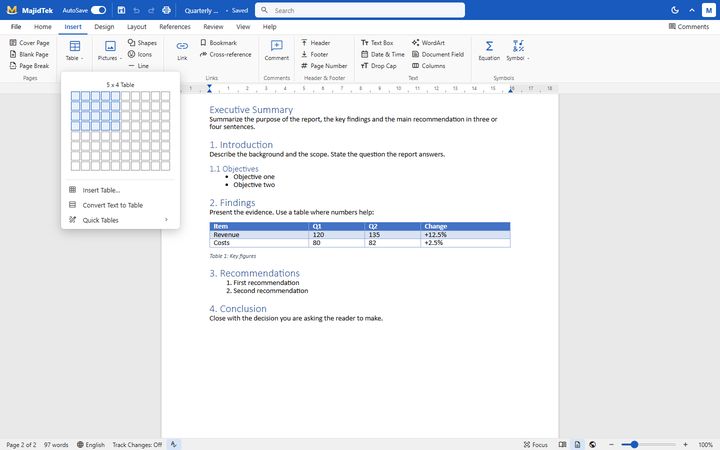Open the M account avatar
Screen dimensions: 720x450
[709, 10]
